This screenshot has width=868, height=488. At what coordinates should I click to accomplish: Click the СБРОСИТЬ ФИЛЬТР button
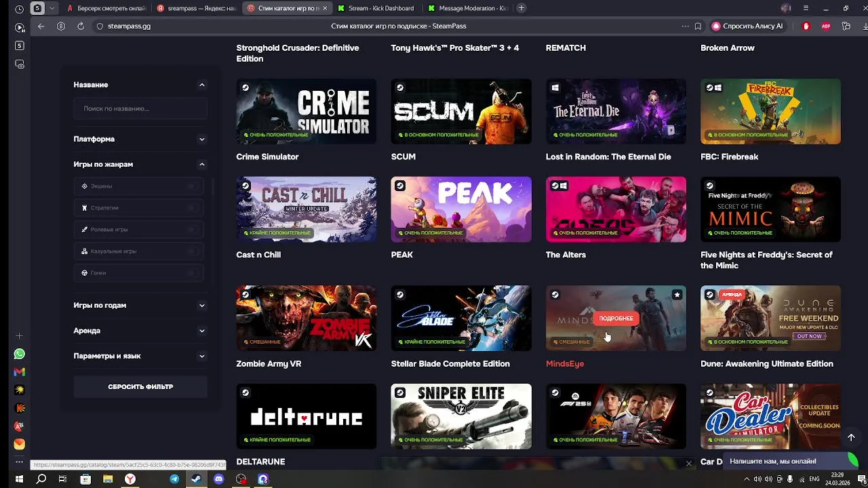coord(140,386)
